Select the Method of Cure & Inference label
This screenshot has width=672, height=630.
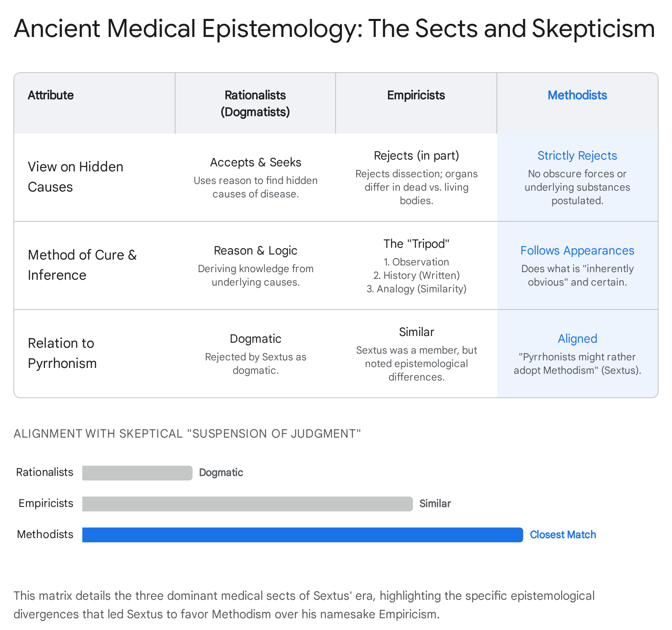[82, 265]
